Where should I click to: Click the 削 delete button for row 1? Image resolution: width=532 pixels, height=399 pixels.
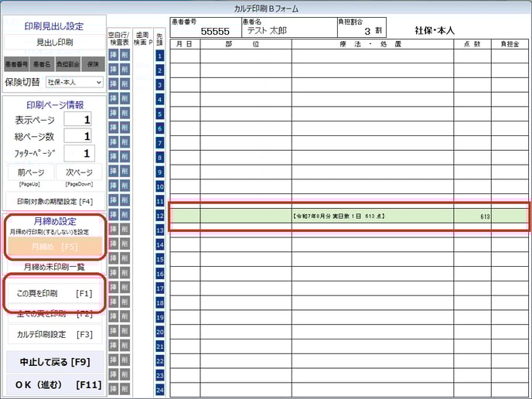[124, 56]
